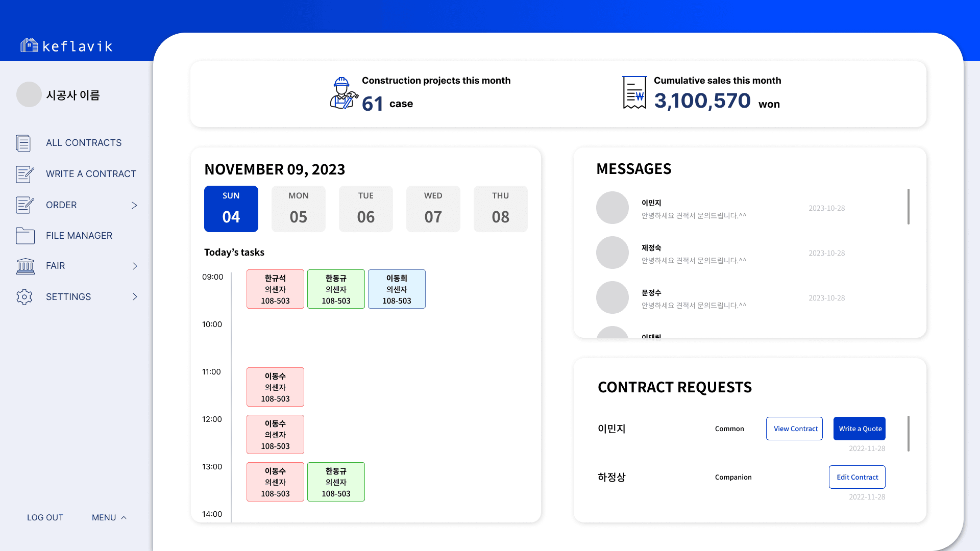Click the Edit Contract button
Image resolution: width=980 pixels, height=551 pixels.
pyautogui.click(x=857, y=477)
